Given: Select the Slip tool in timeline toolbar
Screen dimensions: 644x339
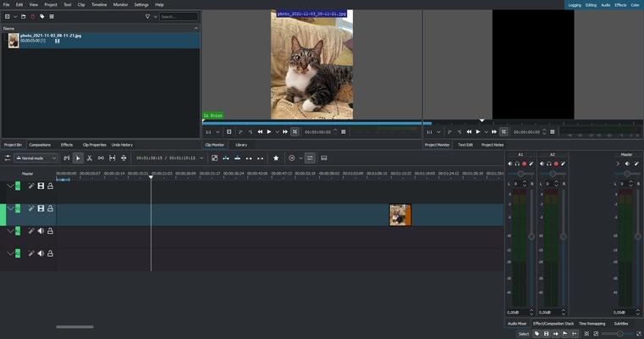Looking at the screenshot, I should (112, 158).
